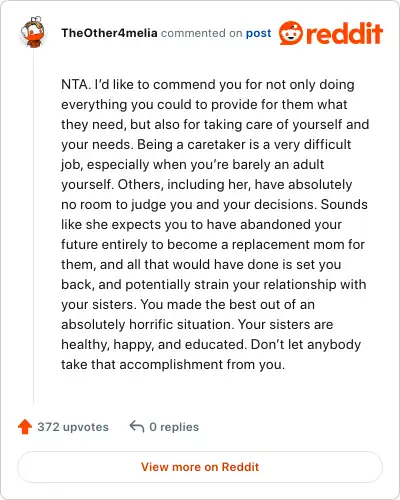Open "View more on Reddit" button

(x=200, y=467)
